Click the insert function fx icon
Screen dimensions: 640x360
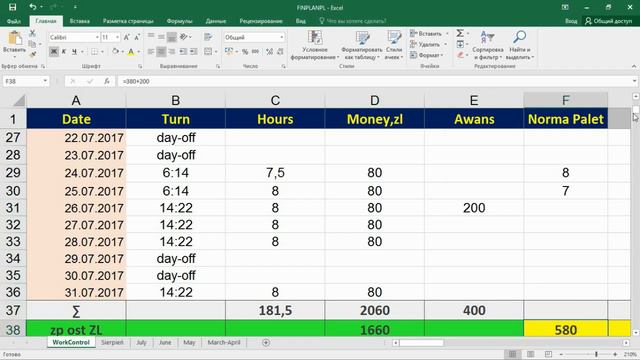107,81
